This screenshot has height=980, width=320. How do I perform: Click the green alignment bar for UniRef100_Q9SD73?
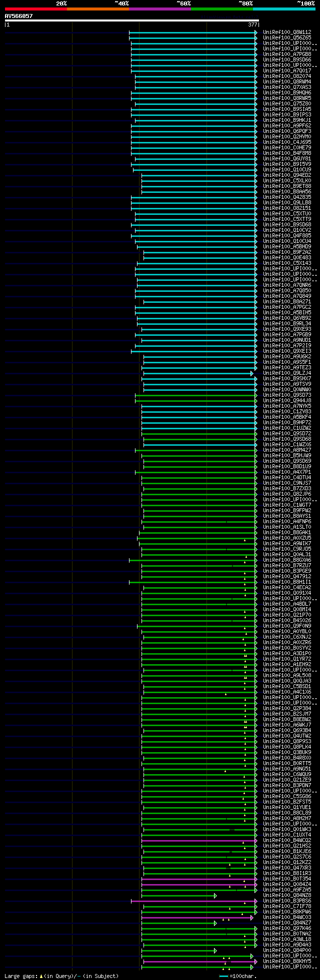pyautogui.click(x=196, y=395)
